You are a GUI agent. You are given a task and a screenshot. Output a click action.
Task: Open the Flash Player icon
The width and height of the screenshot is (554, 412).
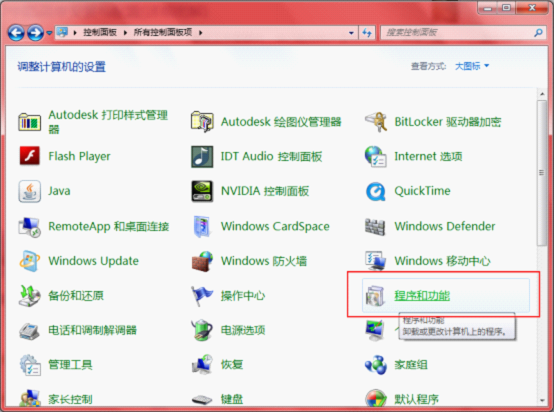pos(29,156)
